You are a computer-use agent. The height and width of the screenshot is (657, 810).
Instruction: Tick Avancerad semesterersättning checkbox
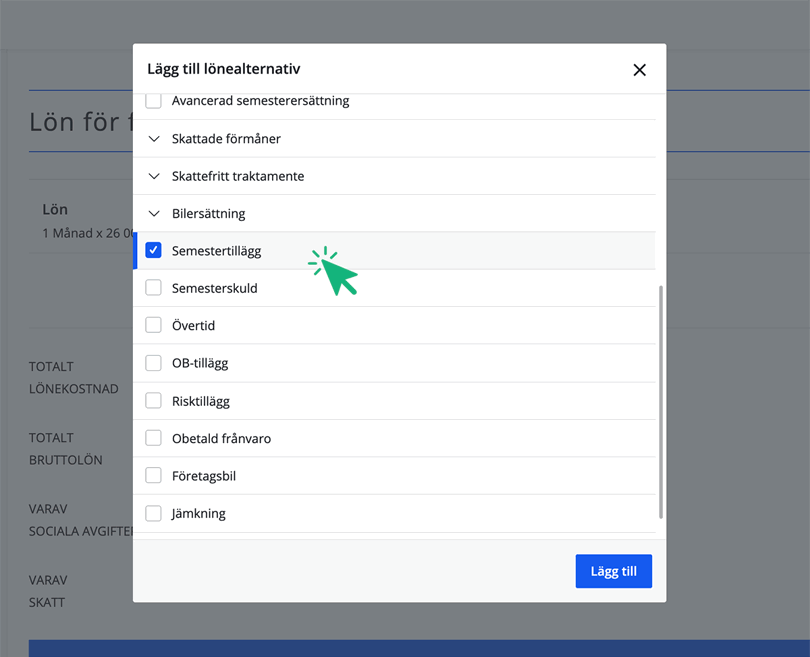[x=154, y=101]
